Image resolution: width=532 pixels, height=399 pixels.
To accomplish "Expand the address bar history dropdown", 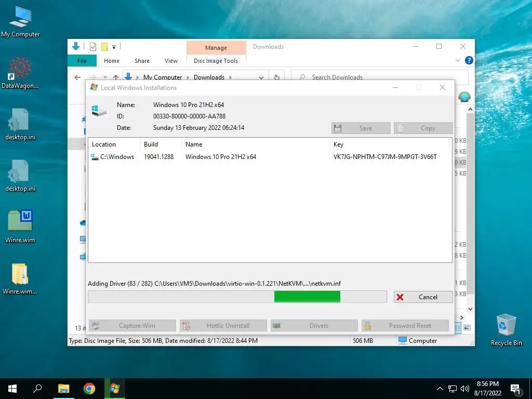I will coord(261,77).
